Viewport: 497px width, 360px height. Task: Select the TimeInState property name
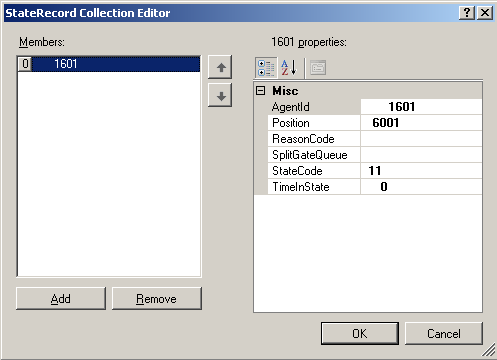coord(314,187)
